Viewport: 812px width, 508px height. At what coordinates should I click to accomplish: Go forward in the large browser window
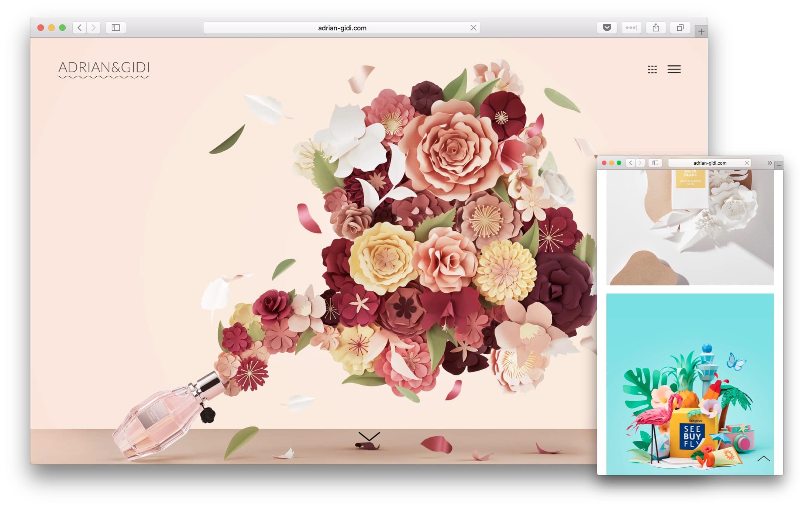coord(94,28)
